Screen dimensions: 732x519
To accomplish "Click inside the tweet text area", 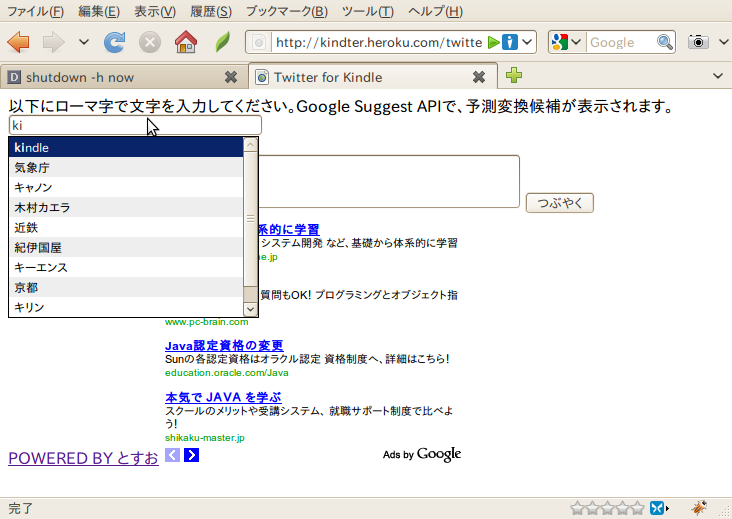I will 388,182.
